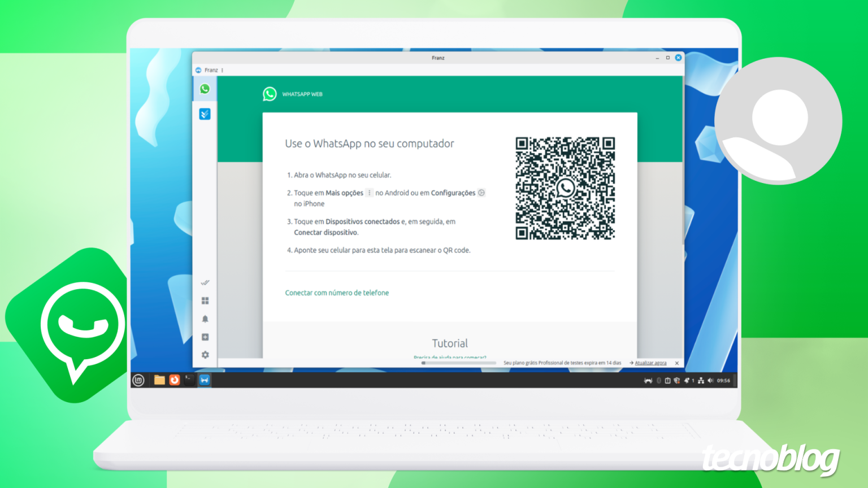Click the Configurações gear icon in instructions
The width and height of the screenshot is (868, 488).
(x=481, y=193)
